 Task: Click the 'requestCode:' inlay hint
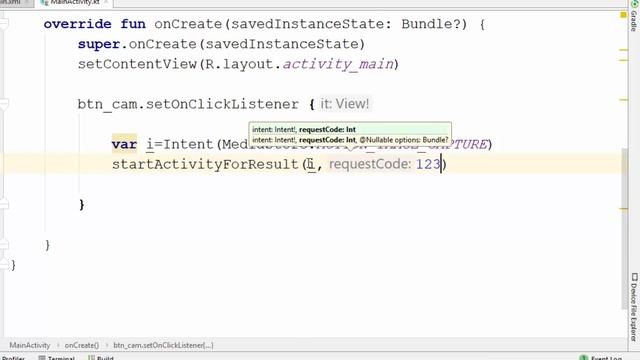370,164
